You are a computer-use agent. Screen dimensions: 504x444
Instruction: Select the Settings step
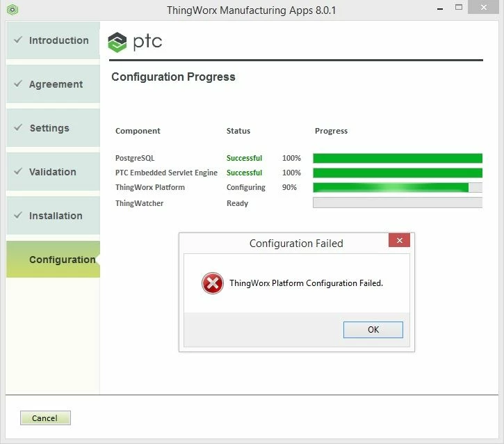[53, 128]
